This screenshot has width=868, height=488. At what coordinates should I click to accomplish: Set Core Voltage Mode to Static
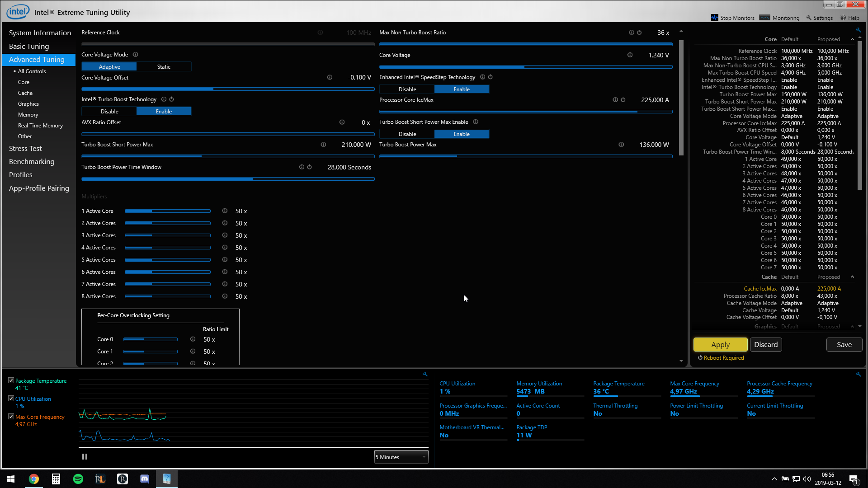(164, 66)
